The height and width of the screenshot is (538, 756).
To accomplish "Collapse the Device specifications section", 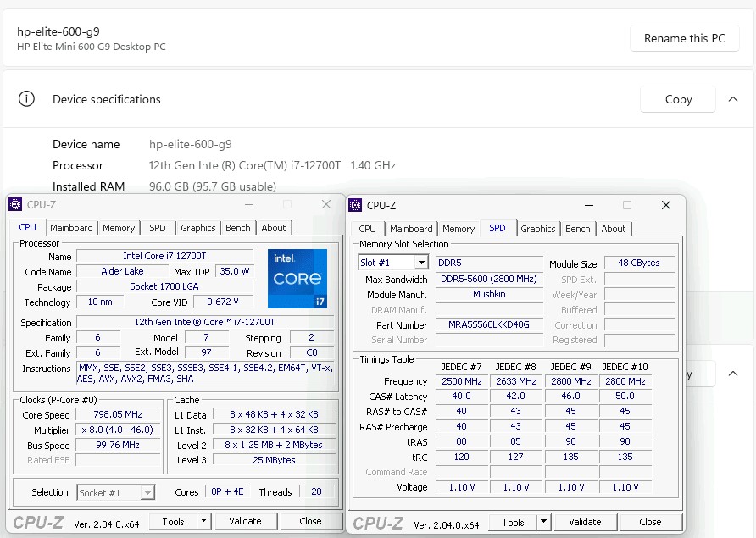I will pyautogui.click(x=733, y=99).
